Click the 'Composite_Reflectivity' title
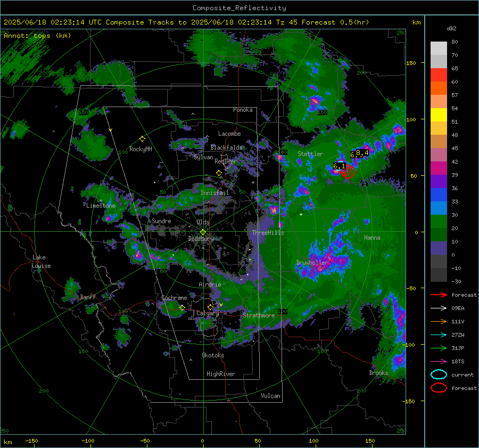Viewport: 479px width, 448px height. (240, 8)
